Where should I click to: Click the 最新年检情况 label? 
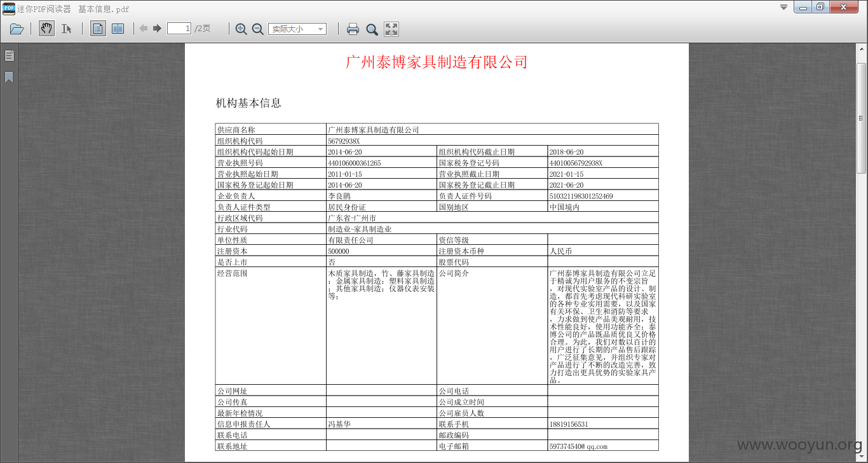(240, 413)
